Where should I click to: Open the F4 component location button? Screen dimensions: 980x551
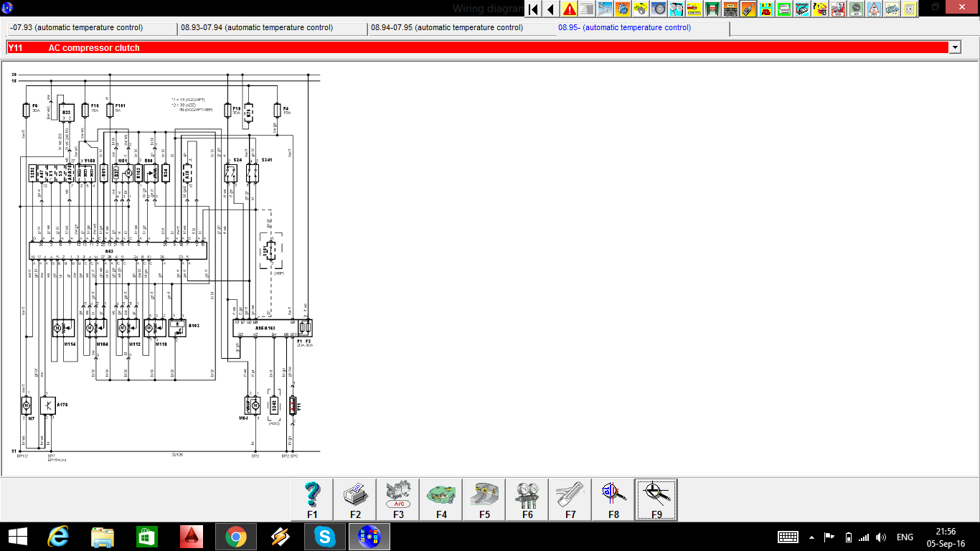pos(441,499)
